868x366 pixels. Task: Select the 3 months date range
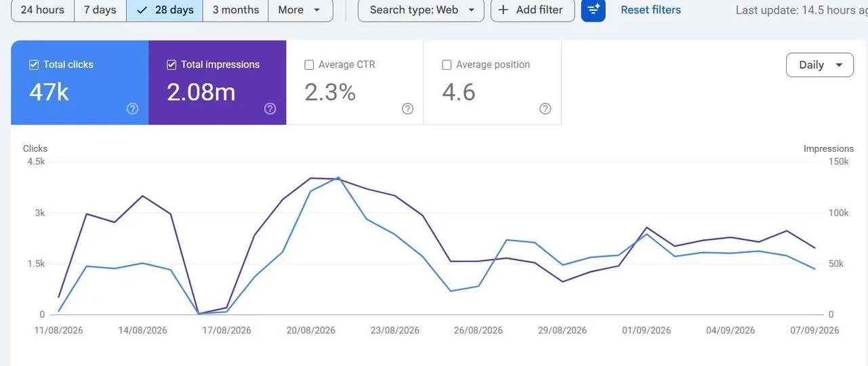(236, 10)
